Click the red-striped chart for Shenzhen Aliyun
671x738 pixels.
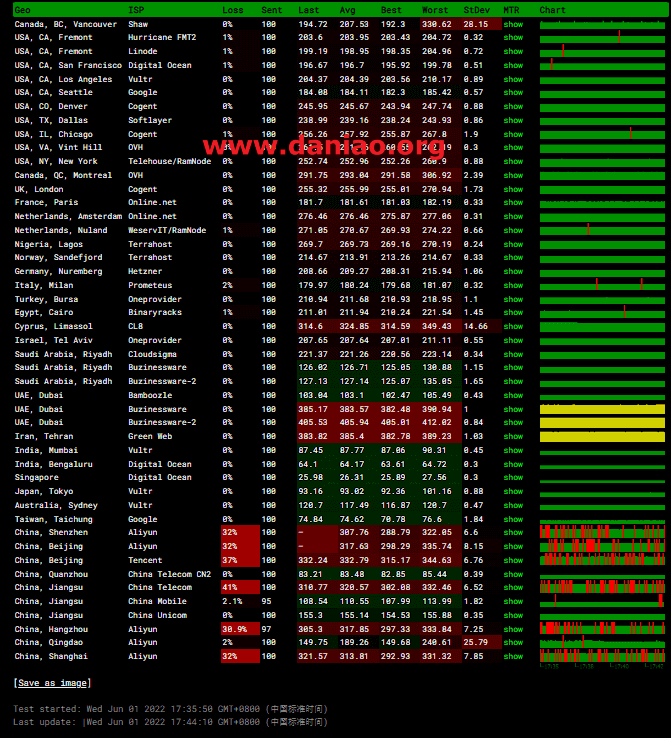602,532
